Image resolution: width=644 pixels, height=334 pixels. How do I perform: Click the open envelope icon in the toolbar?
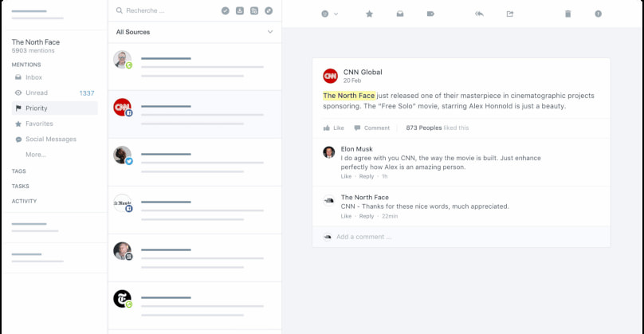tap(399, 14)
